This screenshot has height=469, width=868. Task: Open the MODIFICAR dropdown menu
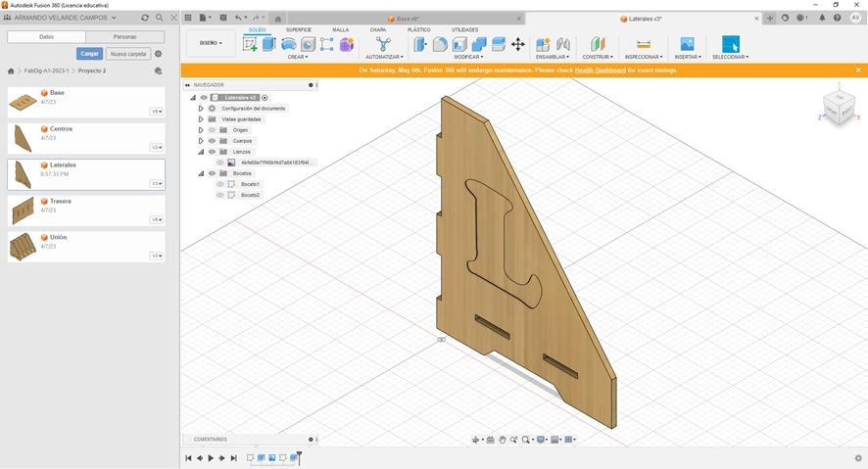click(469, 57)
